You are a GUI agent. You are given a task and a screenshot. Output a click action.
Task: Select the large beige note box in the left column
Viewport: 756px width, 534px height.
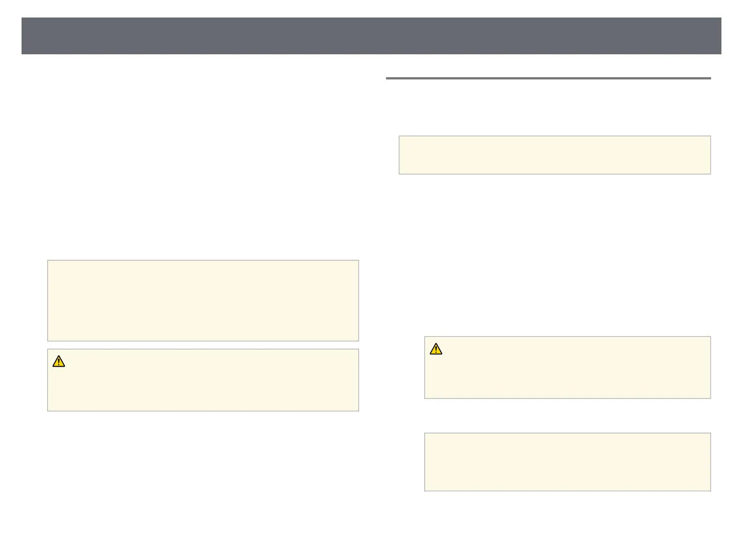[203, 300]
